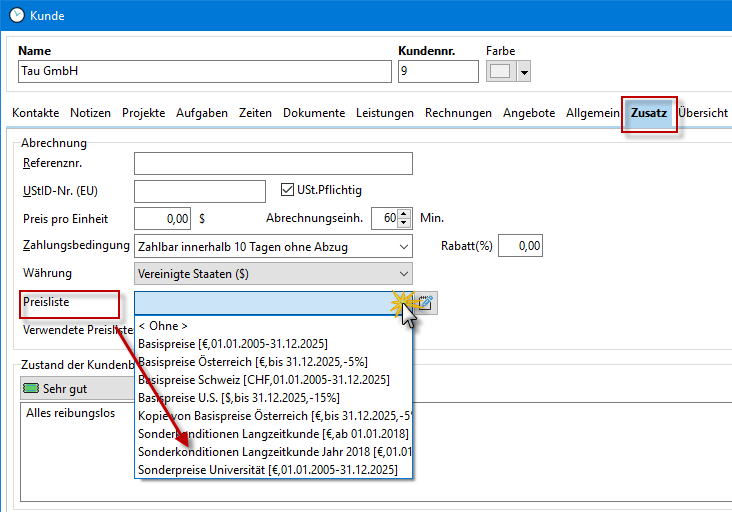Screen dimensions: 732x512
Task: Open the Projekte tab
Action: (143, 113)
